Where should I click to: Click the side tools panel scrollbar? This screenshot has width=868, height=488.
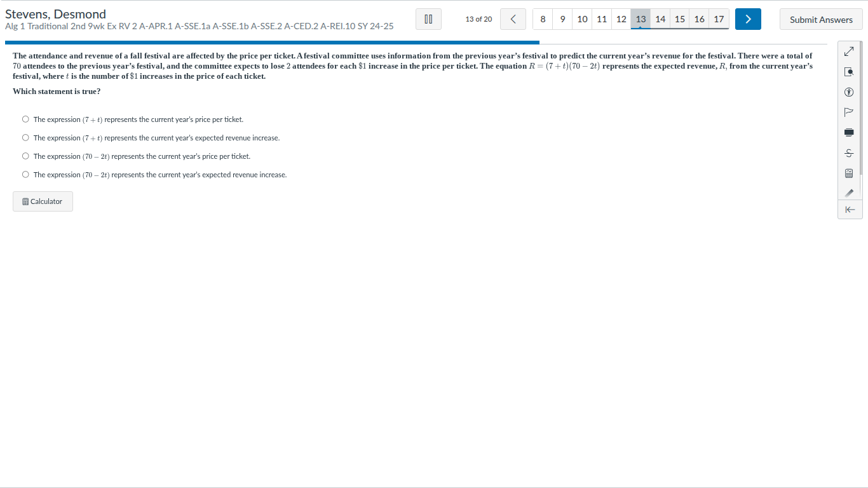pos(861,108)
